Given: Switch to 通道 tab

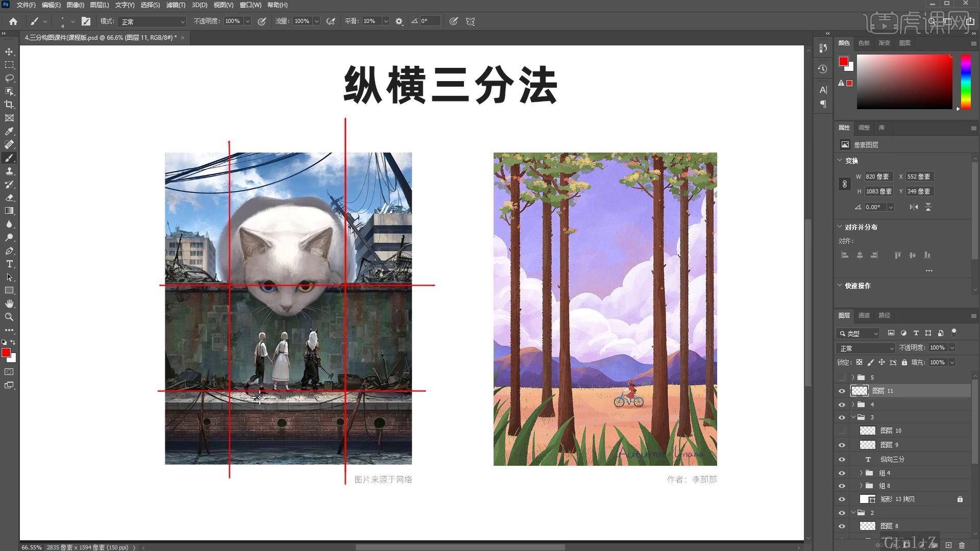Looking at the screenshot, I should (864, 315).
